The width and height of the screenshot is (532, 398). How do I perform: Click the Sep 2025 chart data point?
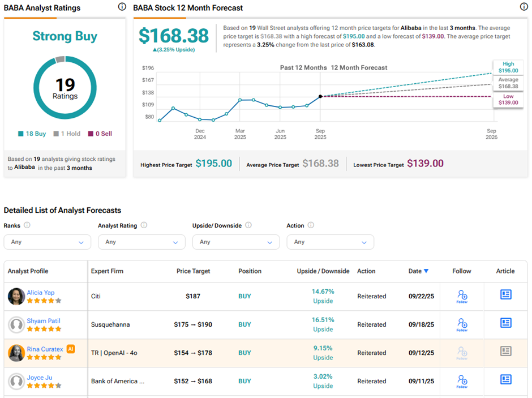point(320,96)
